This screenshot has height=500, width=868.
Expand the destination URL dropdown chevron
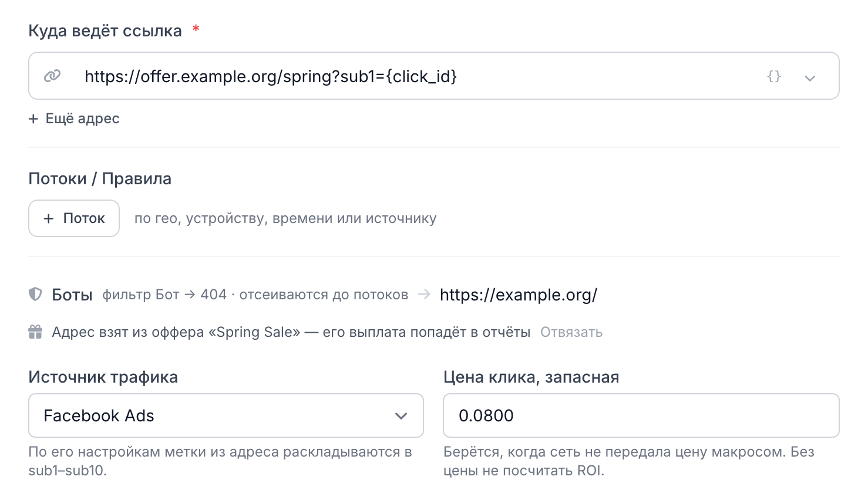[x=810, y=77]
